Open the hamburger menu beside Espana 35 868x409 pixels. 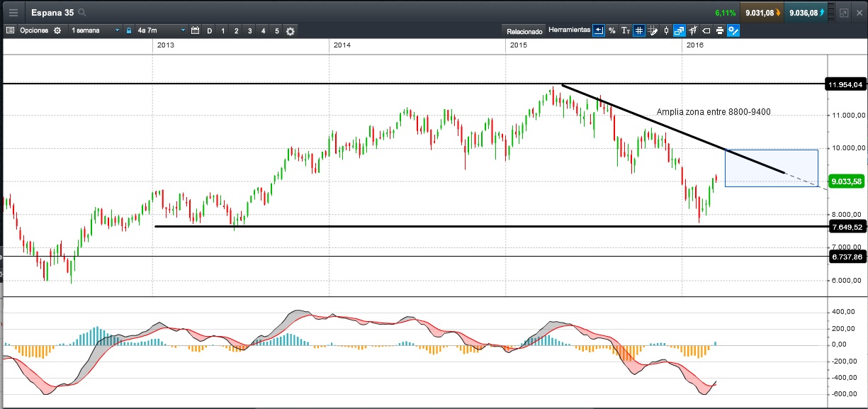pos(13,13)
